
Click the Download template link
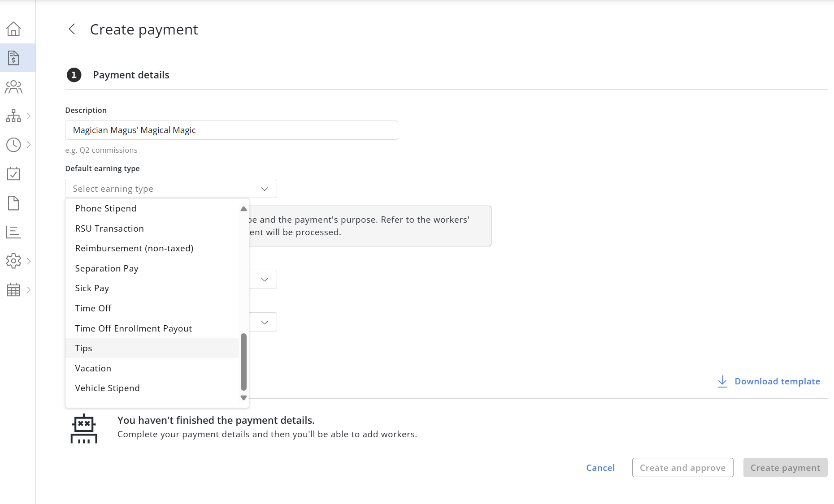777,381
